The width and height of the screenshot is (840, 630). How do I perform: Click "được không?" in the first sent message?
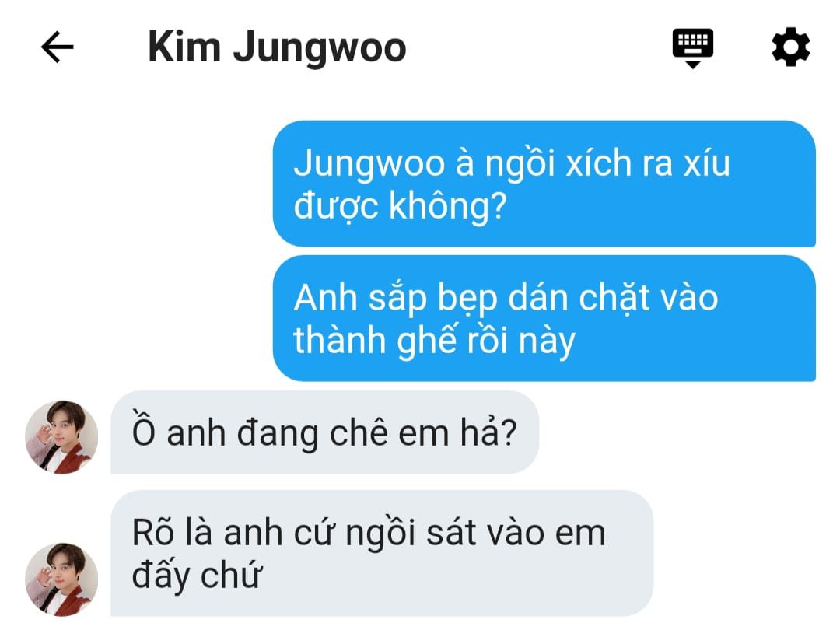click(401, 206)
